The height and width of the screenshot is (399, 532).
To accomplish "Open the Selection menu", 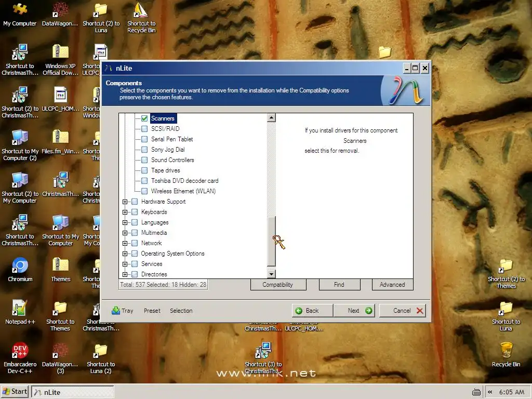I will (x=181, y=311).
